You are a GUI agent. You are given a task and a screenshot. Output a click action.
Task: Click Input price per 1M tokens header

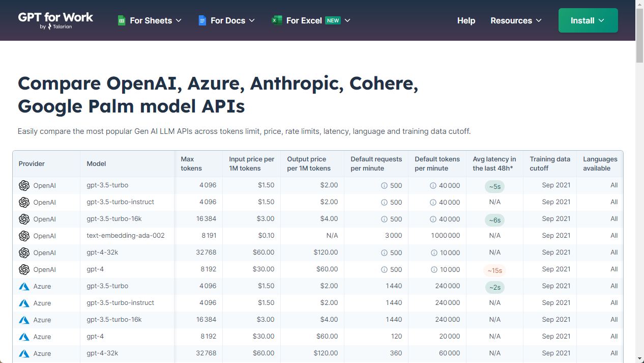tap(251, 164)
